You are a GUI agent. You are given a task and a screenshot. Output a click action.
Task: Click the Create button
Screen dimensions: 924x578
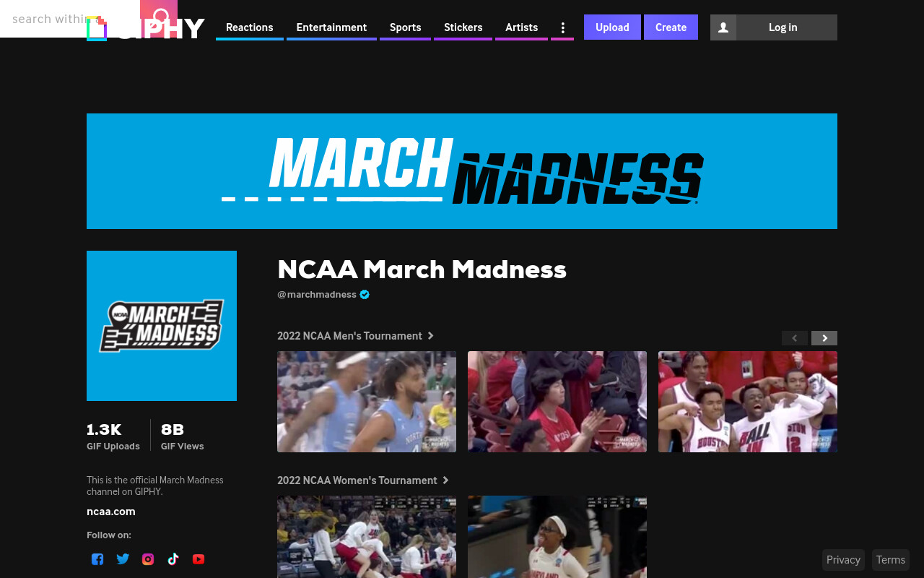pos(671,27)
